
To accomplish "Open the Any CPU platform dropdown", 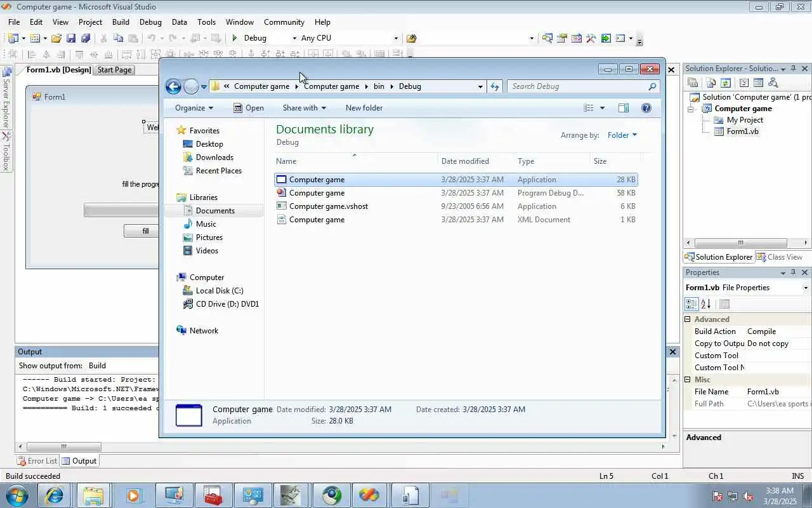I will 396,38.
